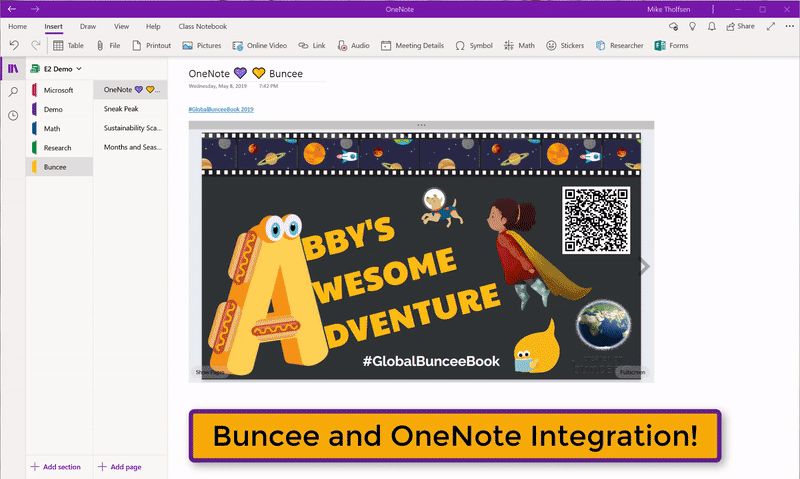
Task: Expand the E2 Demo notebook dropdown
Action: point(56,68)
